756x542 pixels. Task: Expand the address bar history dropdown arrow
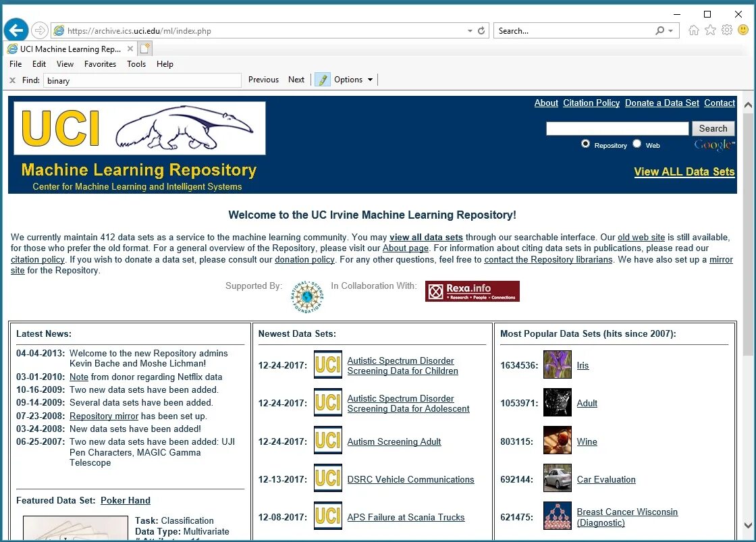click(470, 30)
